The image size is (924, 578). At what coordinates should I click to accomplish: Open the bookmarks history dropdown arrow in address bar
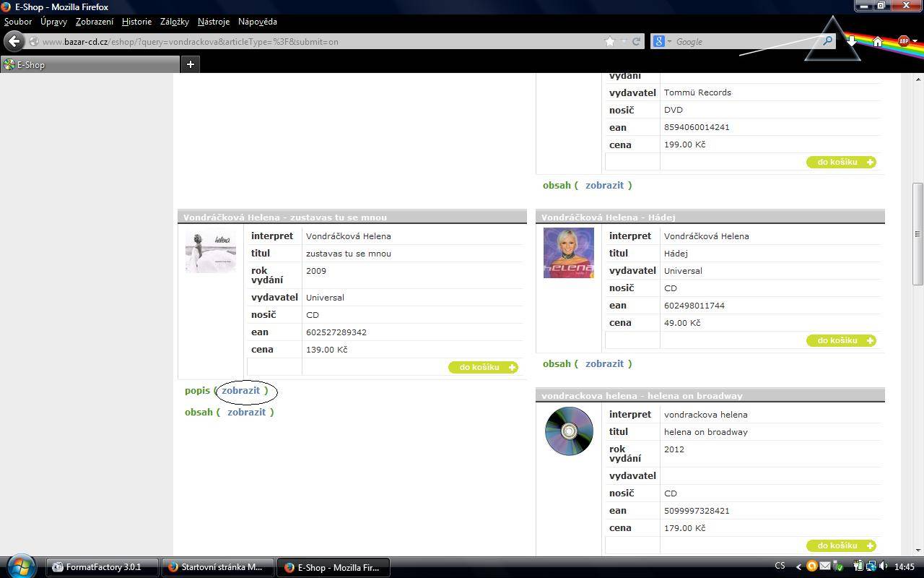click(624, 41)
